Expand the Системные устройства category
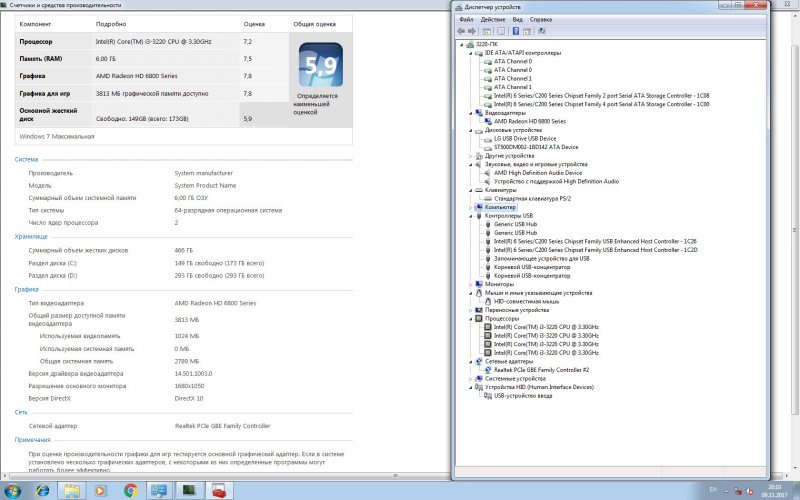Image resolution: width=800 pixels, height=500 pixels. 471,379
